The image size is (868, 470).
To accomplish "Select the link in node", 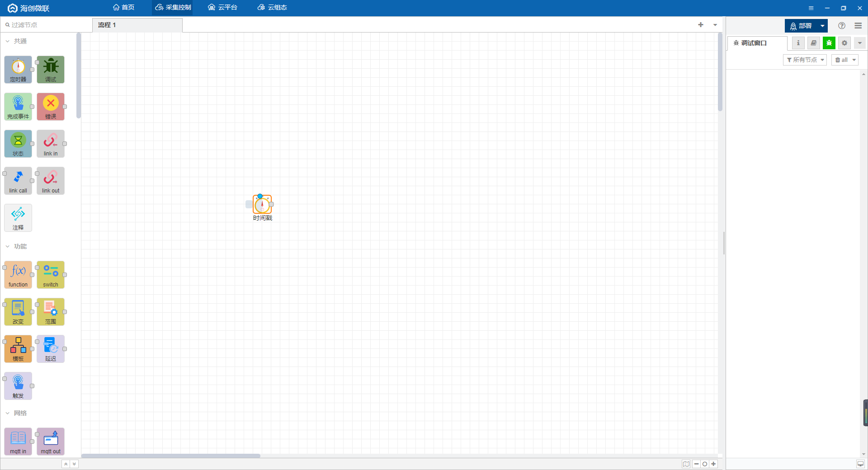I will click(x=51, y=144).
